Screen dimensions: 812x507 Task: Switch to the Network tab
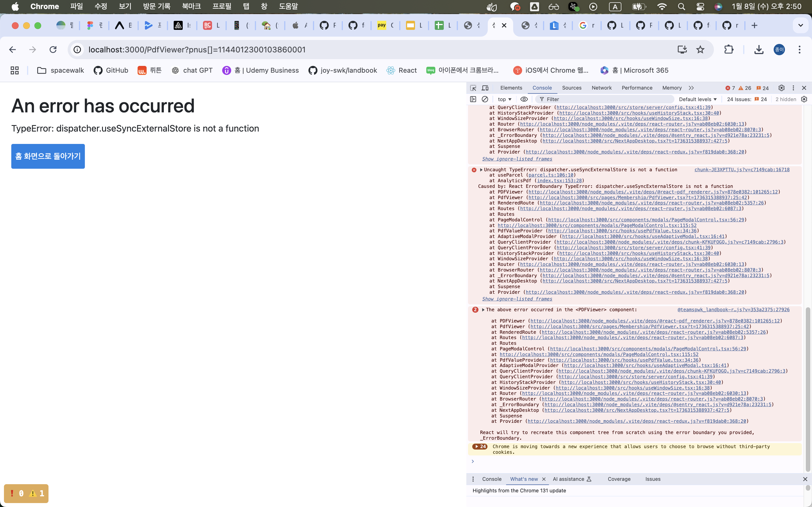[x=601, y=88]
